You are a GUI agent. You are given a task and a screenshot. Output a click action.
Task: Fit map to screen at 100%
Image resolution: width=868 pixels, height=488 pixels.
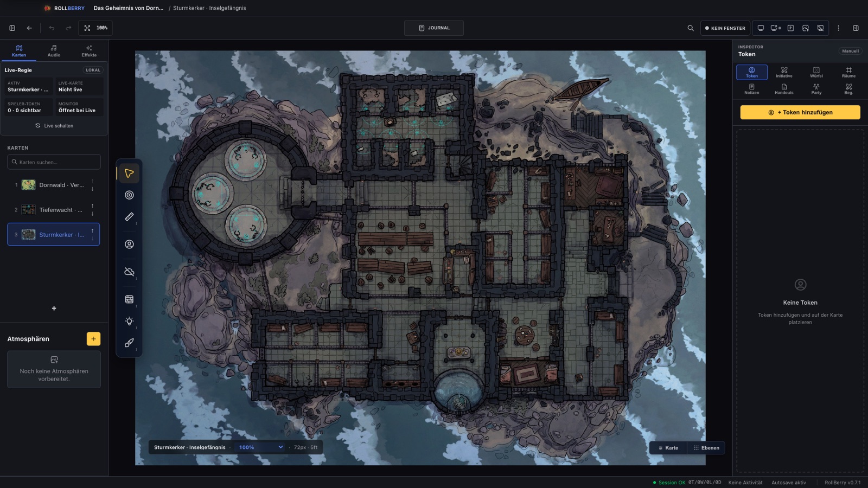(x=95, y=28)
